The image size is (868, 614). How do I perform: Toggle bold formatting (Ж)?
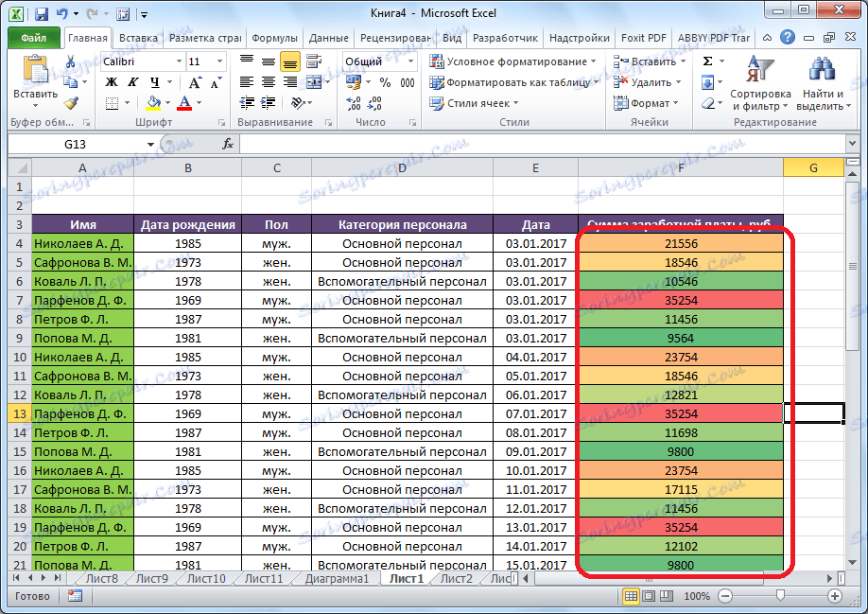pos(111,83)
